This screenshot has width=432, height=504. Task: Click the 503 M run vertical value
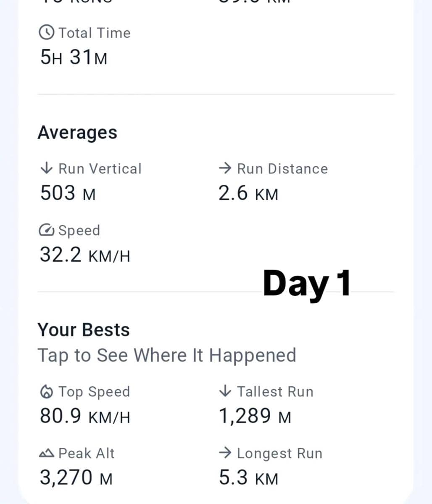point(68,193)
